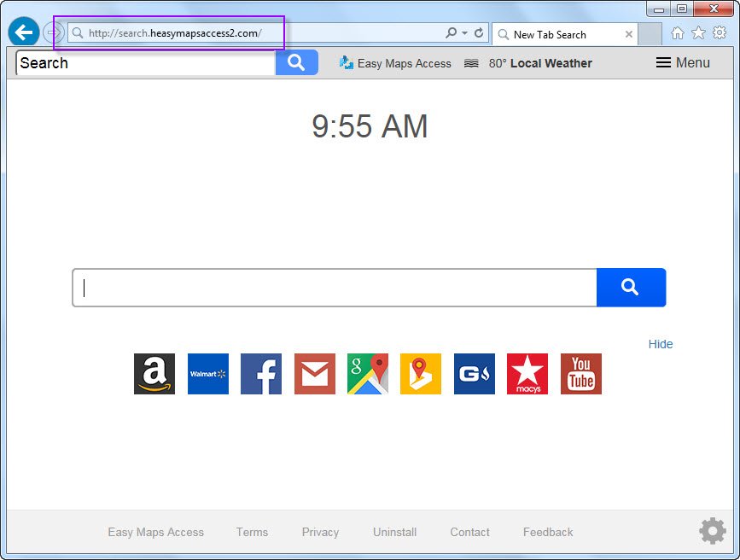The height and width of the screenshot is (560, 740).
Task: Open a new blank tab button
Action: click(650, 34)
